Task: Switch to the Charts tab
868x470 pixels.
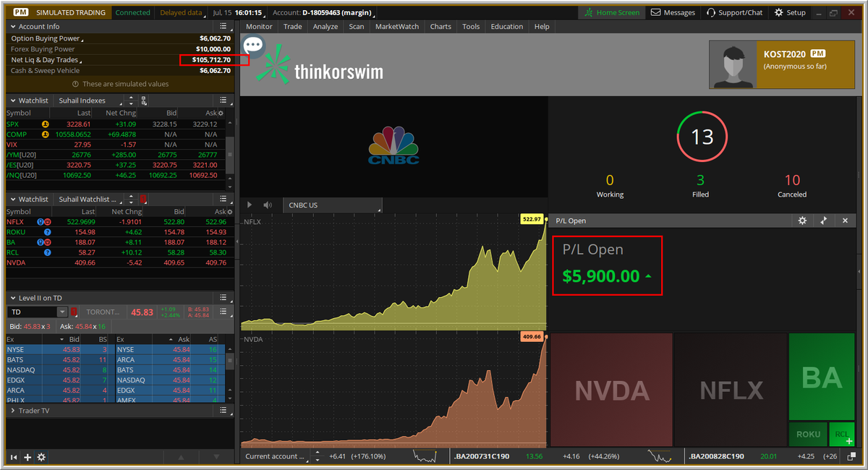Action: tap(441, 27)
